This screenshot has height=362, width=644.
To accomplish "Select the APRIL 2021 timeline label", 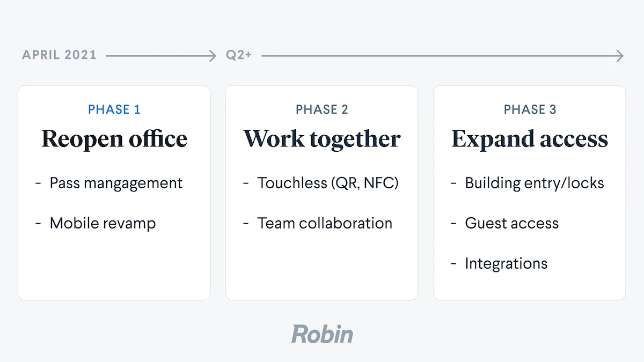I will tap(59, 55).
